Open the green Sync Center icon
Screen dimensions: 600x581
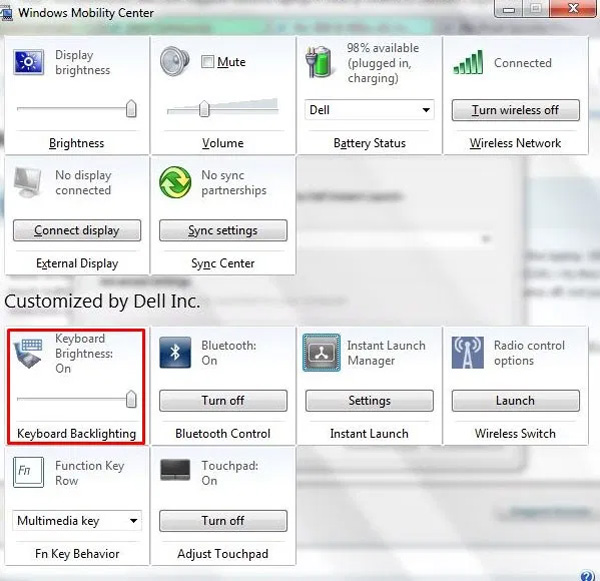pos(175,182)
